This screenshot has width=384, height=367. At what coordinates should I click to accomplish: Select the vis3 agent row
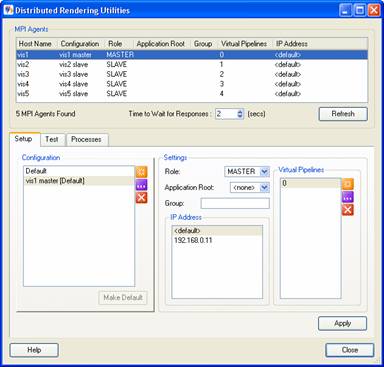(192, 74)
